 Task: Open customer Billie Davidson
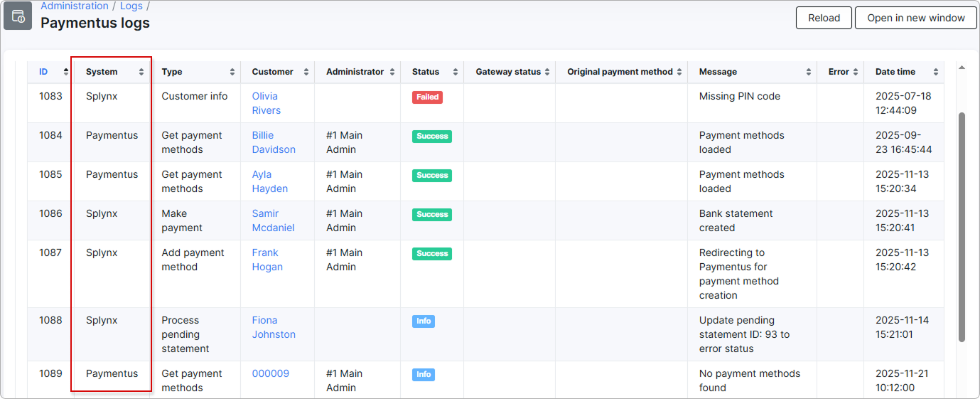pyautogui.click(x=274, y=142)
